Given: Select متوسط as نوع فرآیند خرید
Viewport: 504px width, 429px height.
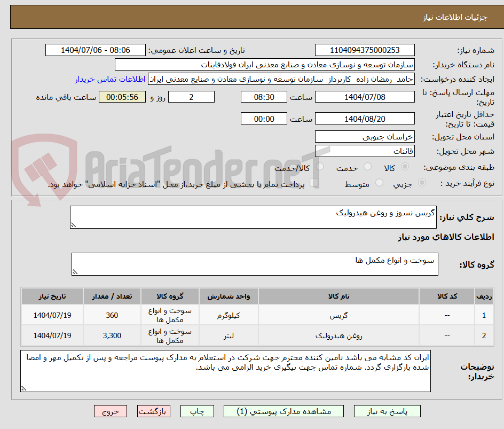Looking at the screenshot, I should 379,182.
